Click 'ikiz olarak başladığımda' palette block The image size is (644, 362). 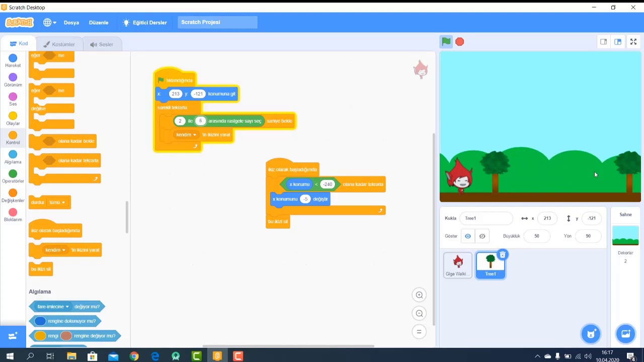[55, 229]
